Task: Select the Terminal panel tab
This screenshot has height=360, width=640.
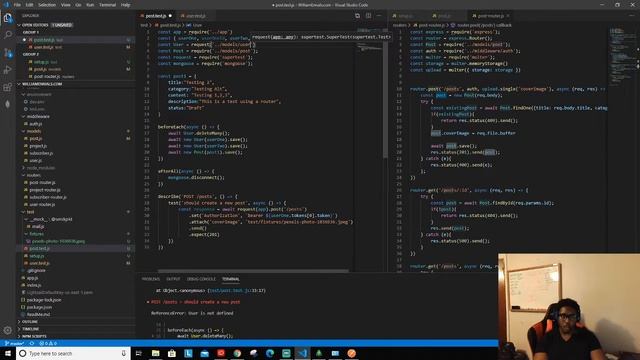Action: 231,279
